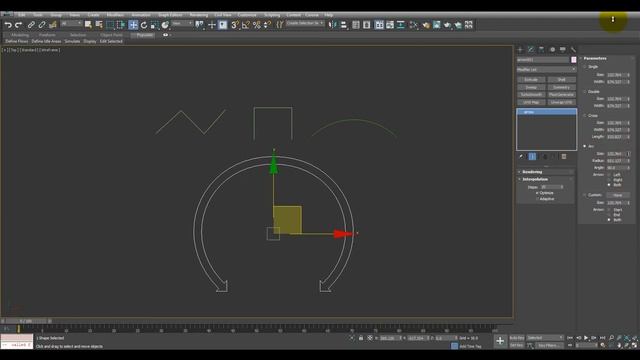Activate the Select and Move tool
The width and height of the screenshot is (640, 360).
(133, 25)
